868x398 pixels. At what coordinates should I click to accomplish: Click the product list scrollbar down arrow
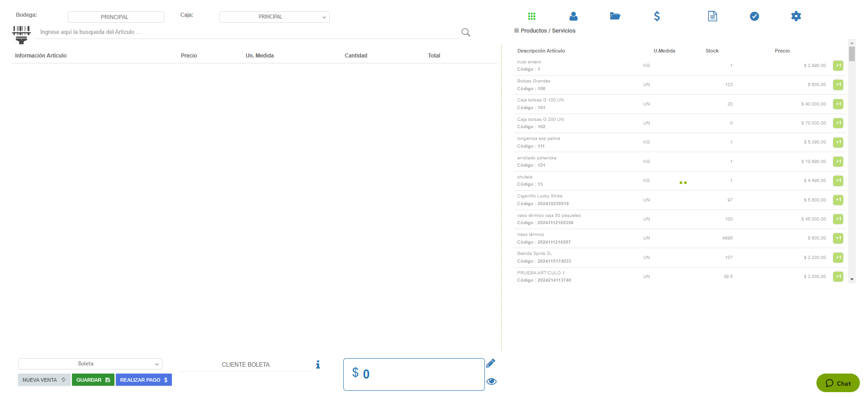point(852,279)
